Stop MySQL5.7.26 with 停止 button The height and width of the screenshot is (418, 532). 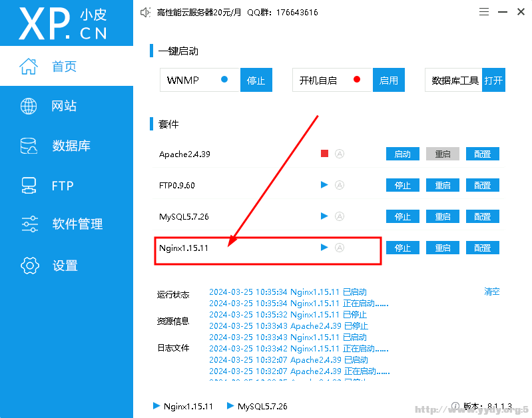tap(403, 216)
